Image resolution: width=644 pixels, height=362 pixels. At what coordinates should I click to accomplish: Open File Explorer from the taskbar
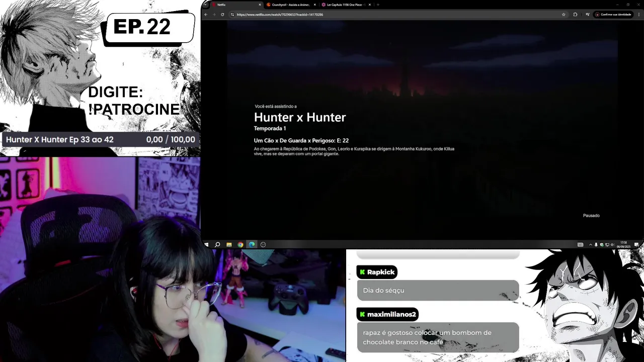pyautogui.click(x=229, y=244)
